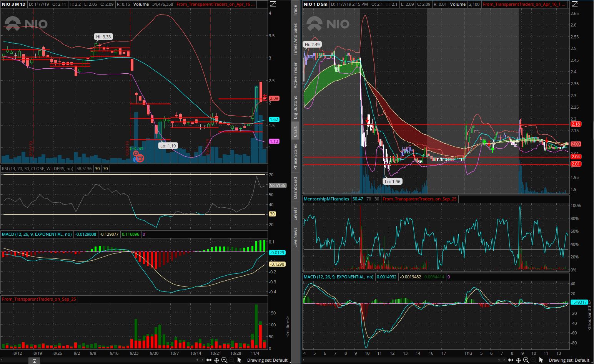Click the MACD study label under left RSI panel
The width and height of the screenshot is (594, 364).
pos(37,234)
